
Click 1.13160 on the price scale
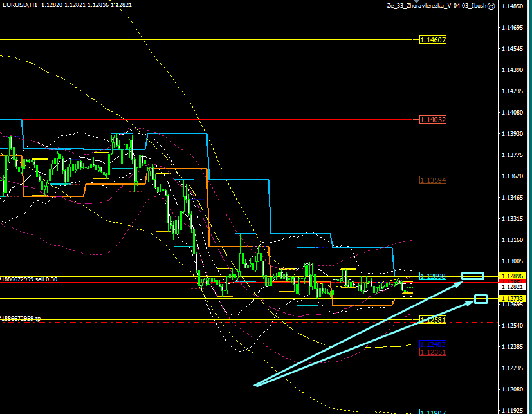tap(512, 240)
